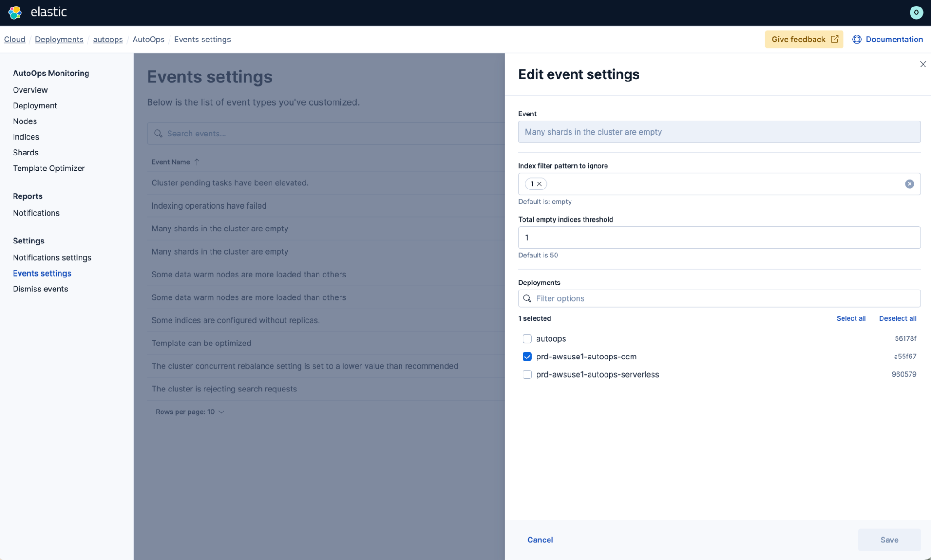Open Shards sidebar item
The image size is (931, 560).
click(26, 153)
